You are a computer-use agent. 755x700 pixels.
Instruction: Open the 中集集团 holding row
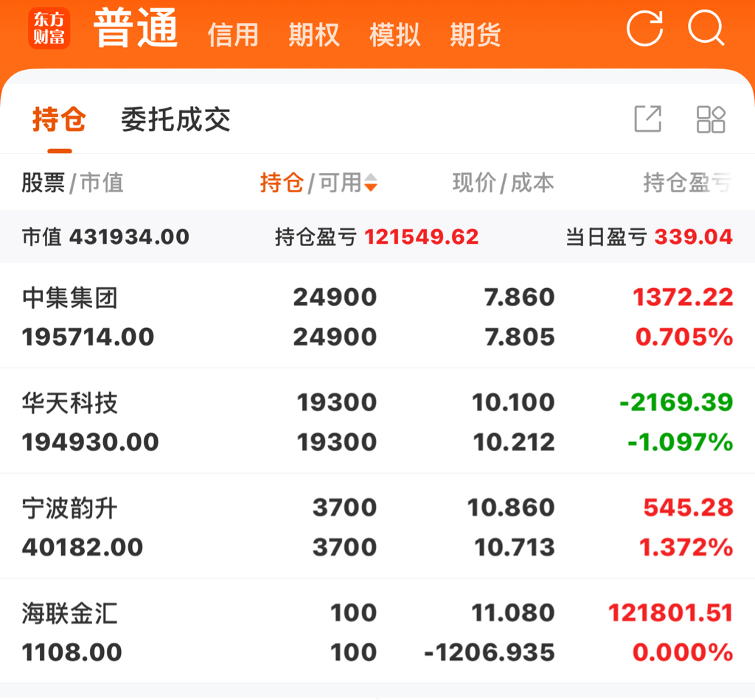pyautogui.click(x=377, y=316)
